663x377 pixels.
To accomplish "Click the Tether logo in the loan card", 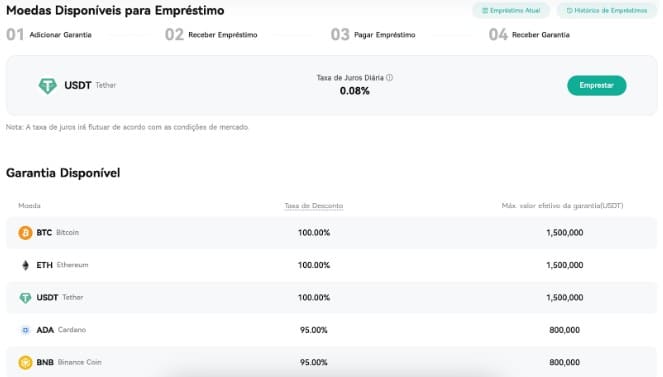I will [x=47, y=86].
